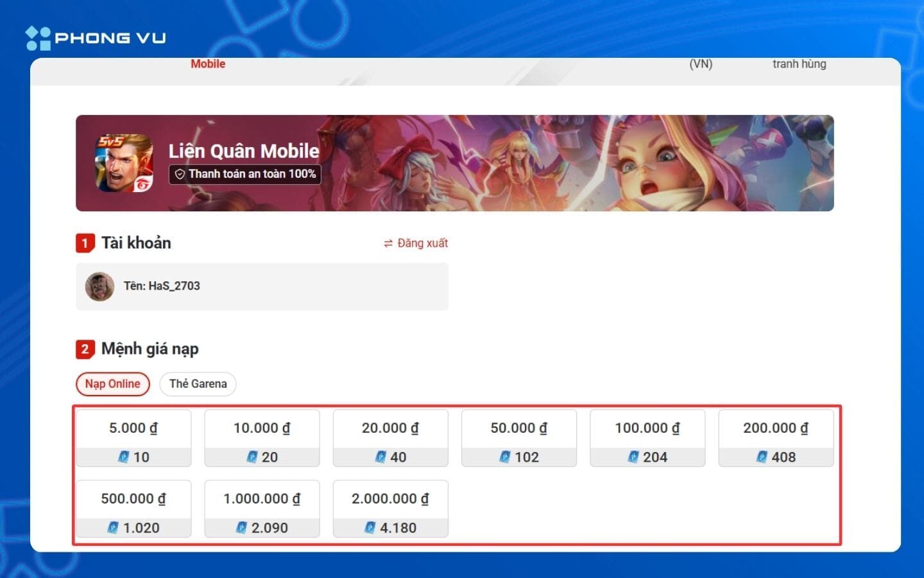Click the swap arrows icon beside Đăng xuất
The height and width of the screenshot is (578, 924).
388,243
